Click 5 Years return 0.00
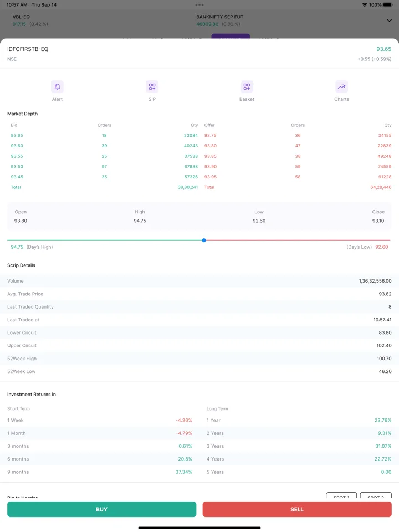Viewport: 399px width, 532px height. click(386, 472)
